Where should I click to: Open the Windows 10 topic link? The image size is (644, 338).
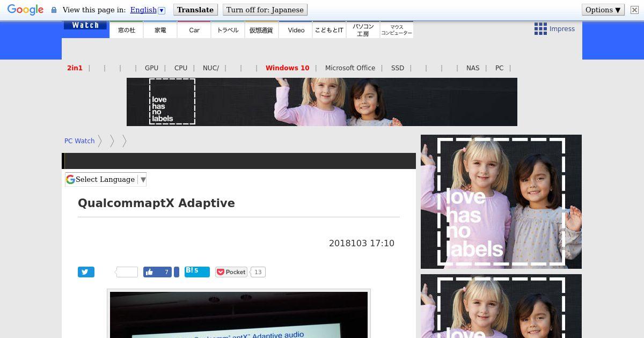pyautogui.click(x=288, y=68)
